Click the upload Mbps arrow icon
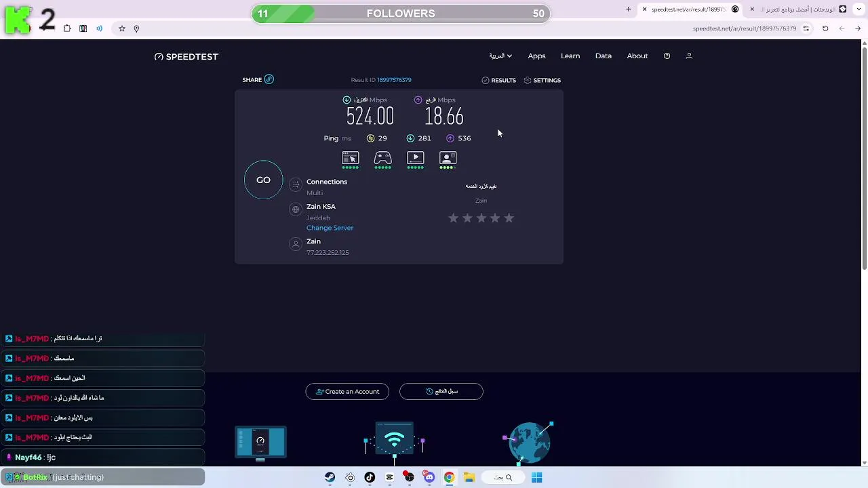Viewport: 868px width, 488px height. 418,100
